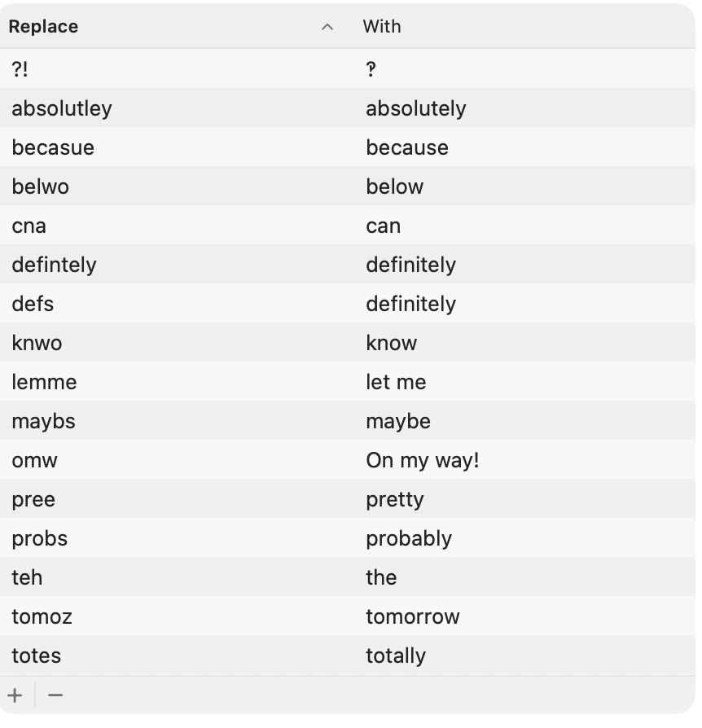Select the 'cna' replacement row
The width and height of the screenshot is (702, 728).
163,225
